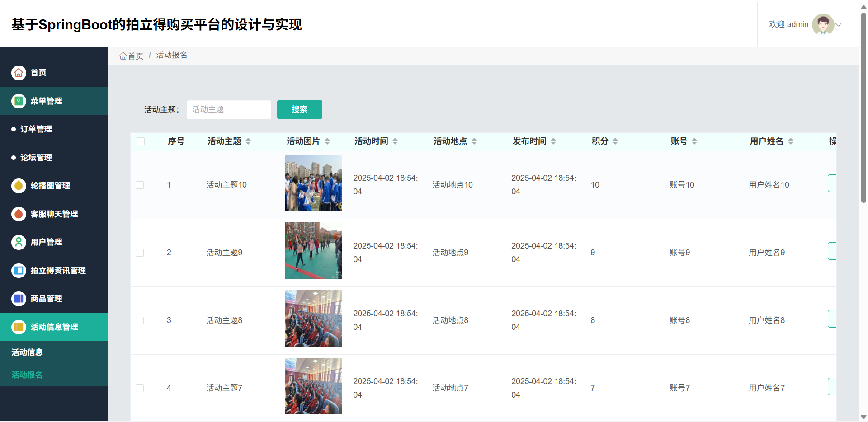Click the breadcrumb home house icon
The width and height of the screenshot is (868, 422).
[123, 56]
